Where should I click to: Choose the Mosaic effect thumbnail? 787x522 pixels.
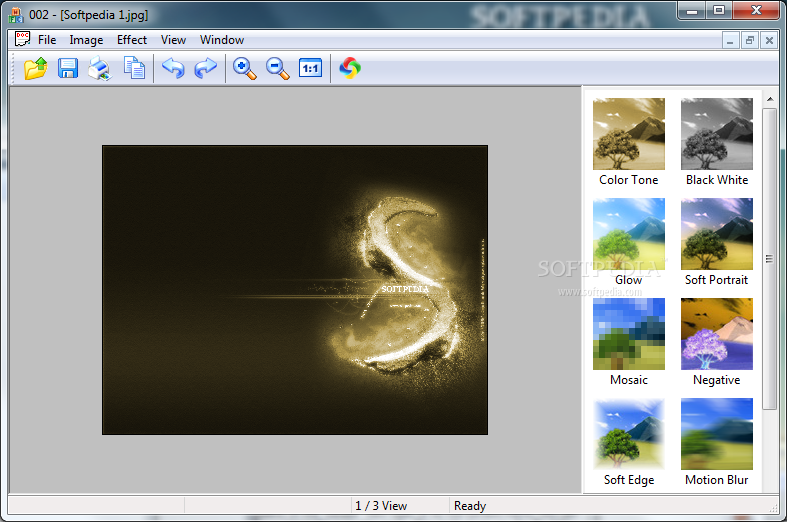pos(629,334)
